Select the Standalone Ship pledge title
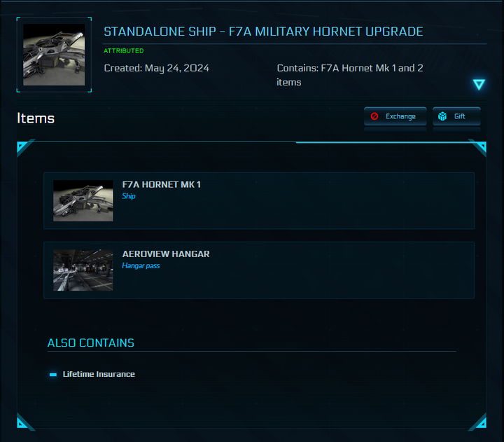This screenshot has width=504, height=442. [x=263, y=32]
